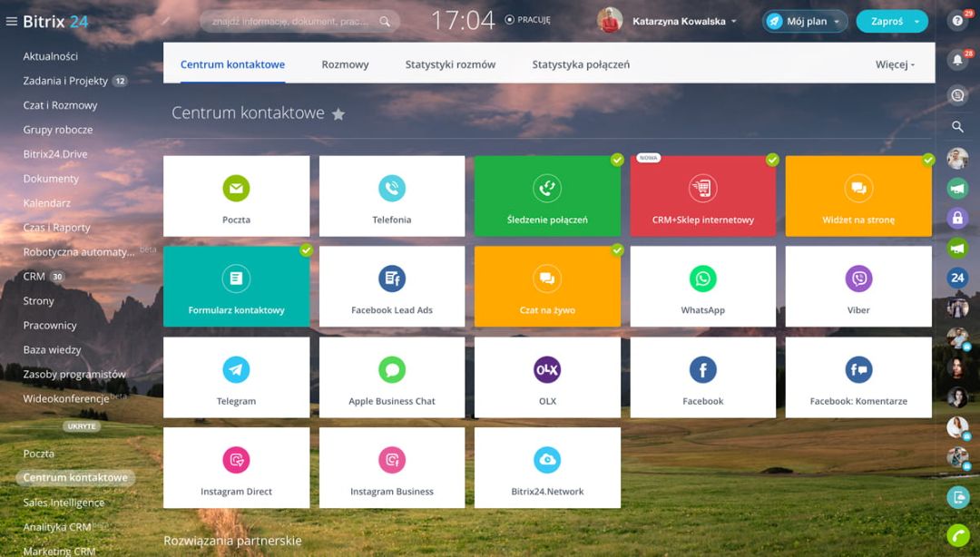
Task: Toggle the left hamburger menu
Action: pos(11,21)
